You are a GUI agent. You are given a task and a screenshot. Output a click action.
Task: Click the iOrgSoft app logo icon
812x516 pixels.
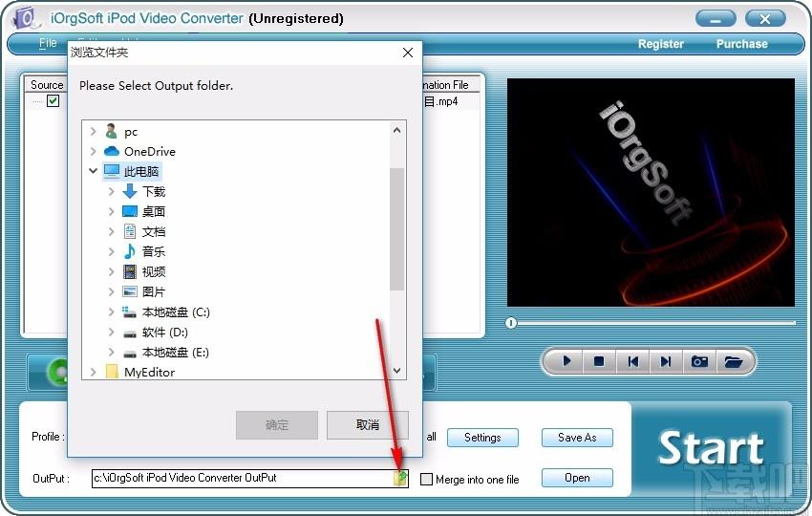tap(25, 18)
